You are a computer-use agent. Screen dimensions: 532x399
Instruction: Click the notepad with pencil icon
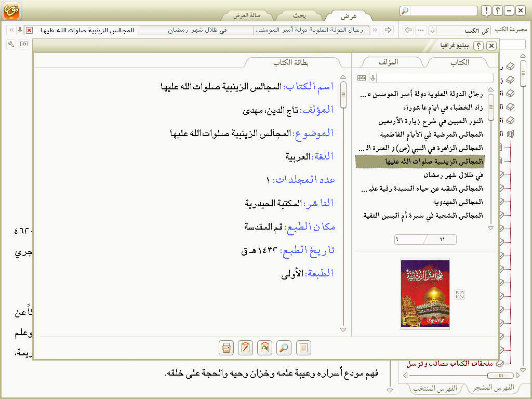pos(246,348)
